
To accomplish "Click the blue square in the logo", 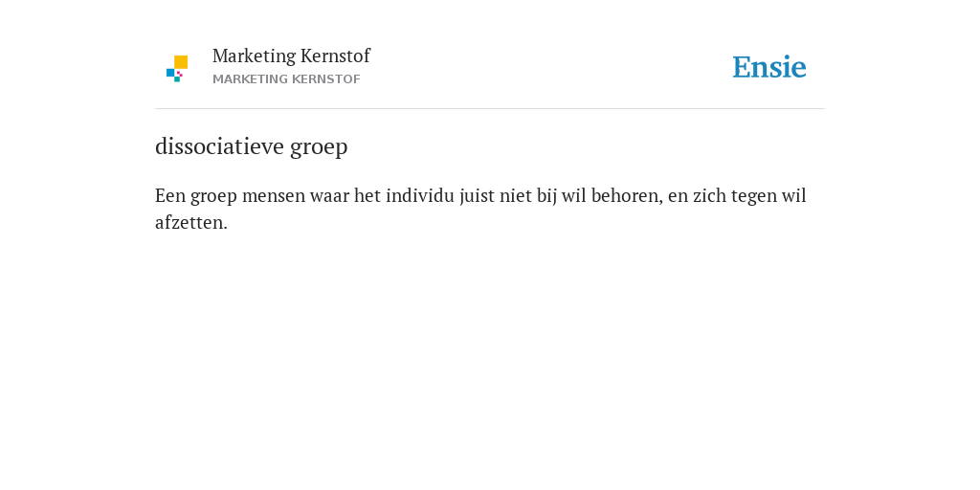I will click(170, 73).
